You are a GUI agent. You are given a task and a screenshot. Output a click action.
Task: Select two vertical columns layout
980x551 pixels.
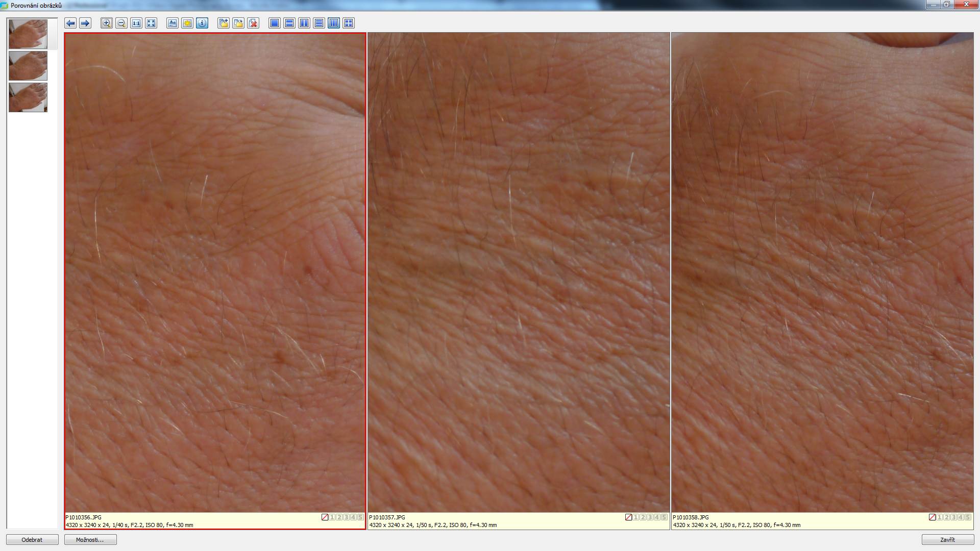pos(304,23)
